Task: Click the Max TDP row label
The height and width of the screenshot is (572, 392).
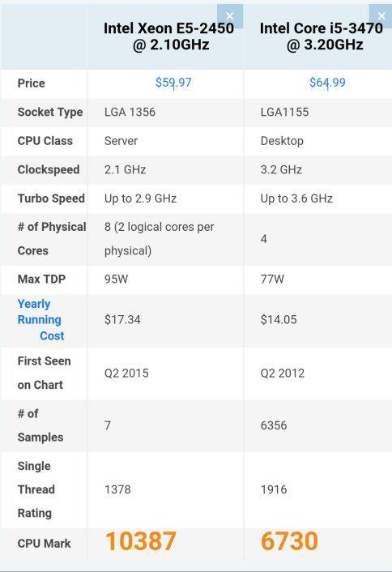Action: [x=41, y=279]
